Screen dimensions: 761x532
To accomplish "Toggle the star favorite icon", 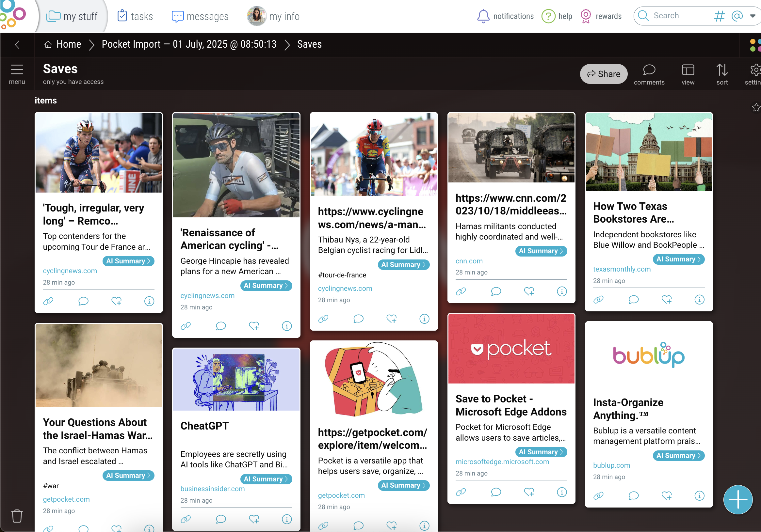I will 755,107.
